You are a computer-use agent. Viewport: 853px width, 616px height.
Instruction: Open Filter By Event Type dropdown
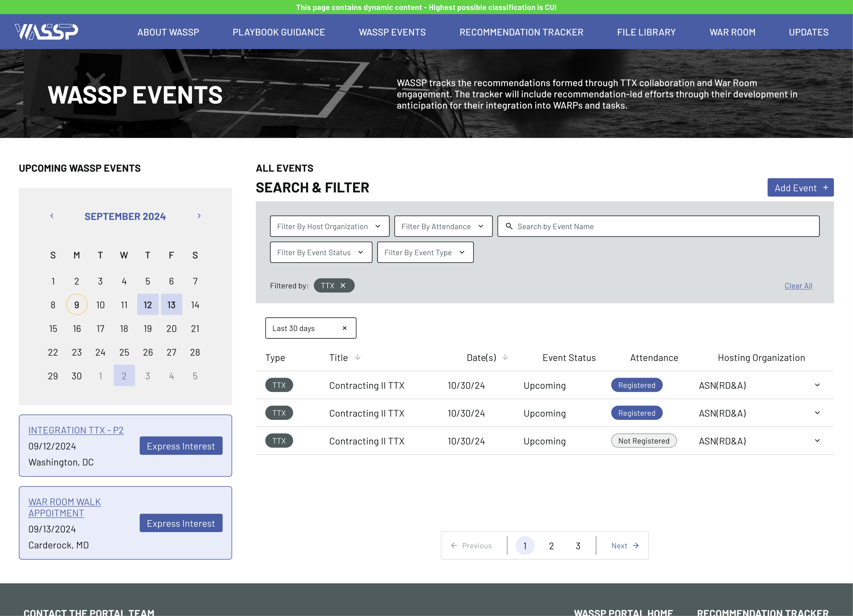point(425,252)
